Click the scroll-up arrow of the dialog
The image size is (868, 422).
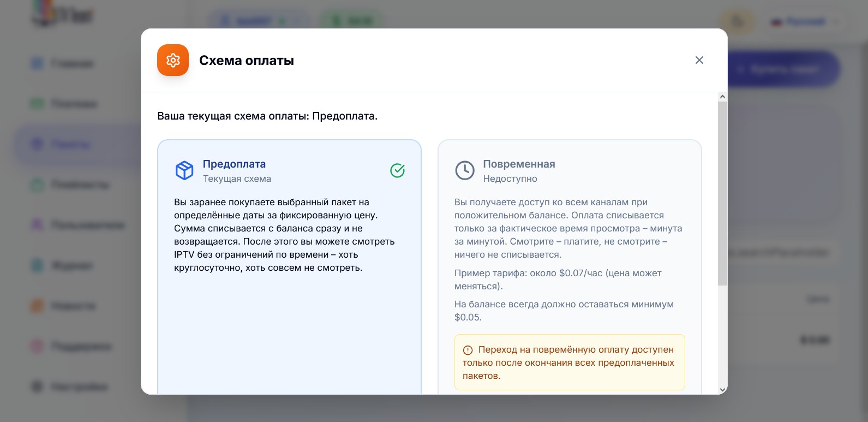pyautogui.click(x=722, y=97)
